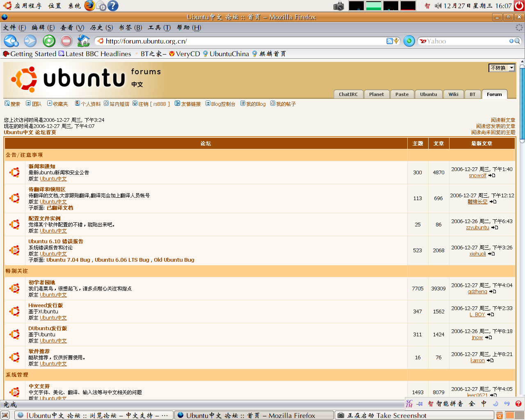Stop loading with the red stop icon
Screen dimensions: 525x420
coord(66,41)
